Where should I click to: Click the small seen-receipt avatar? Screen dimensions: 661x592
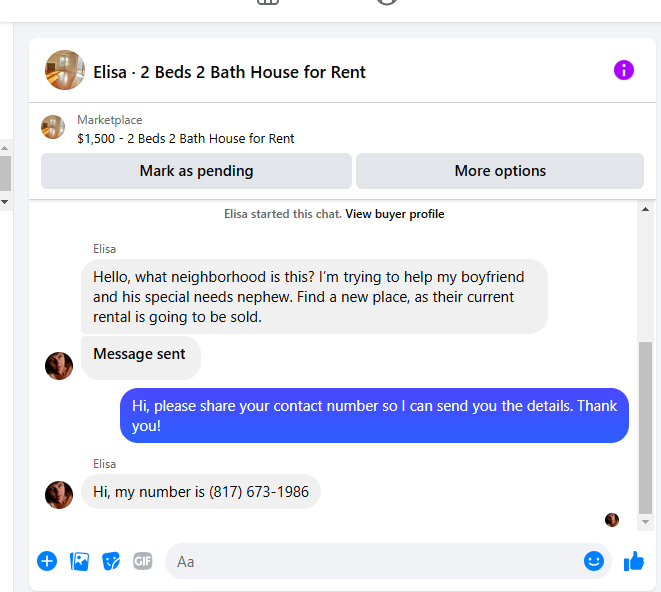[x=612, y=520]
